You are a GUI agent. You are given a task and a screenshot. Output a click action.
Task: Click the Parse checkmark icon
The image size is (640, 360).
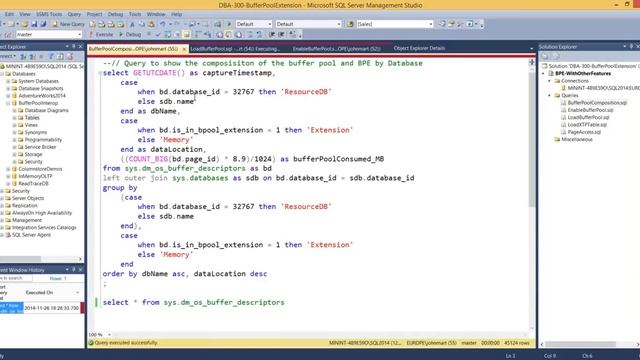tap(158, 35)
